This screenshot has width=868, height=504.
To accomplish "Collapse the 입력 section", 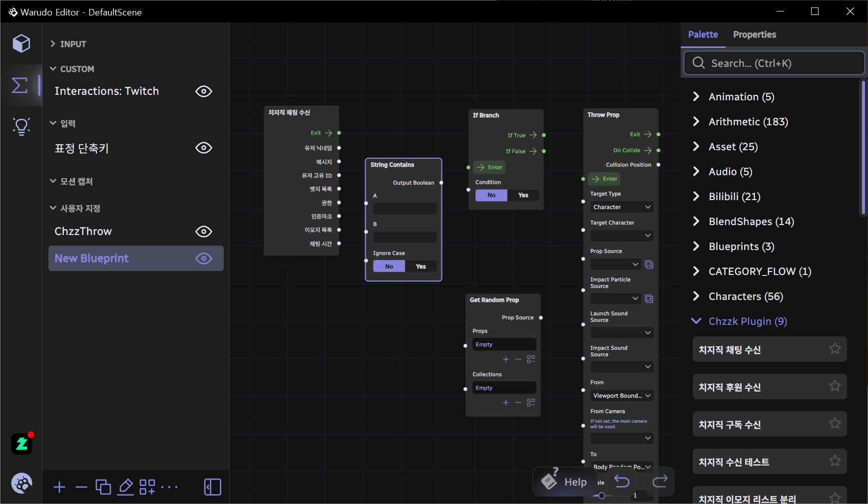I will (x=63, y=123).
